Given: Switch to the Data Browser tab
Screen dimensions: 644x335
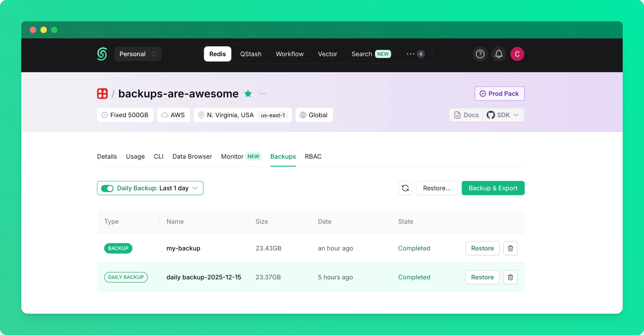Looking at the screenshot, I should click(192, 157).
